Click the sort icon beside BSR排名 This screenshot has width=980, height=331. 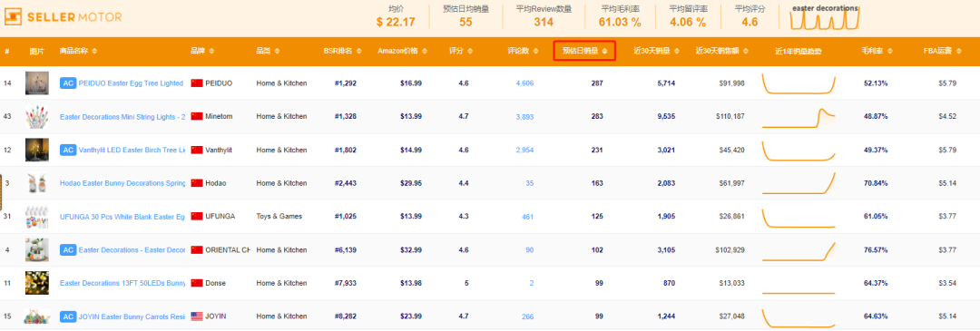point(358,51)
